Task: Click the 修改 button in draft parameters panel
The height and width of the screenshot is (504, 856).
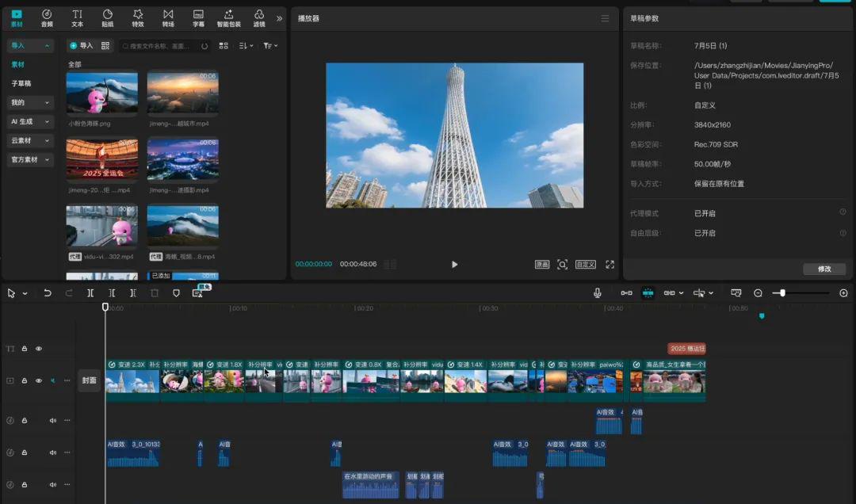Action: point(824,269)
